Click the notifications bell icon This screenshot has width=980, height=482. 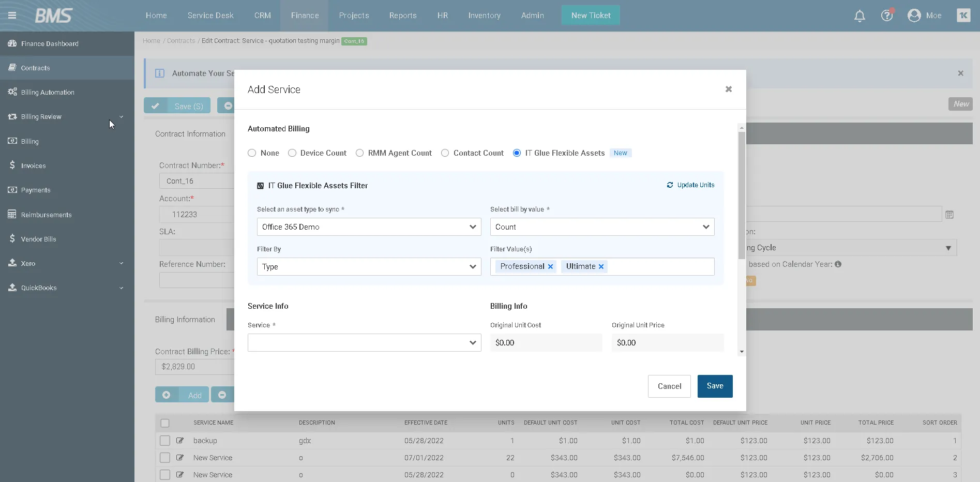click(860, 16)
